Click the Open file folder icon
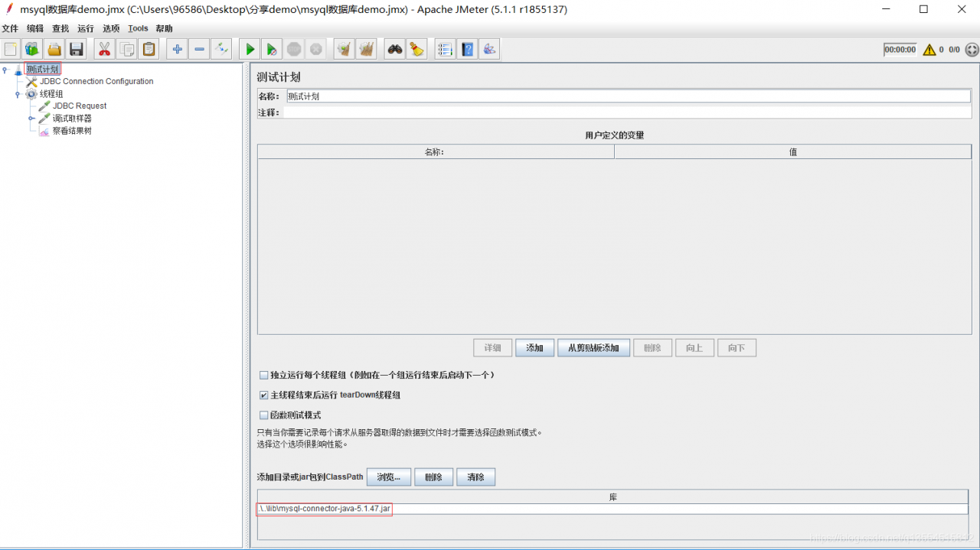Screen dimensions: 980x550 tap(54, 50)
